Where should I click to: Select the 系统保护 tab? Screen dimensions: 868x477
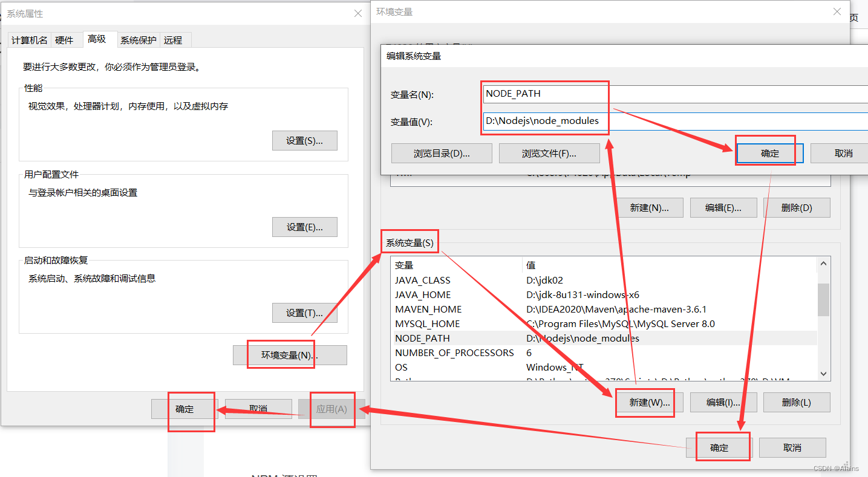137,40
